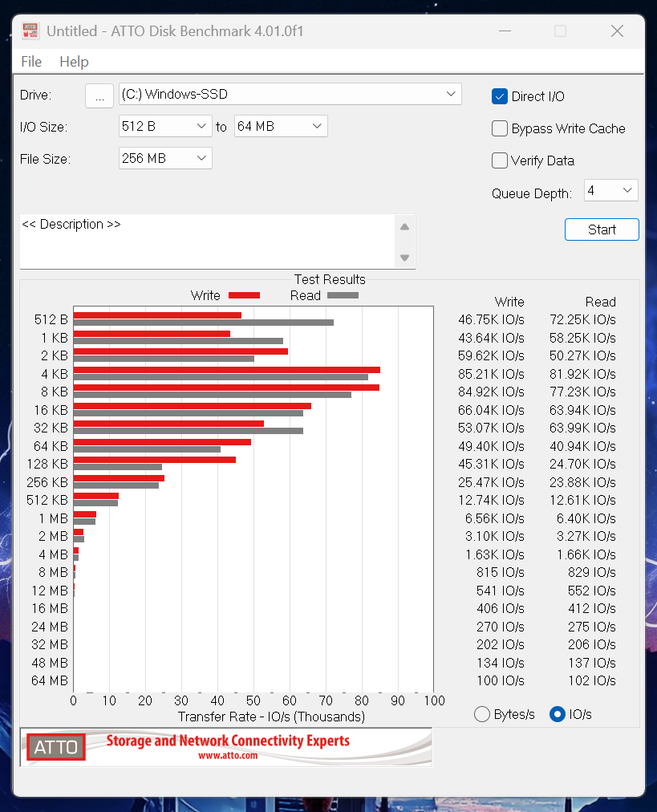Click the red 4 KB write bar
Image resolution: width=657 pixels, height=812 pixels.
(x=227, y=370)
